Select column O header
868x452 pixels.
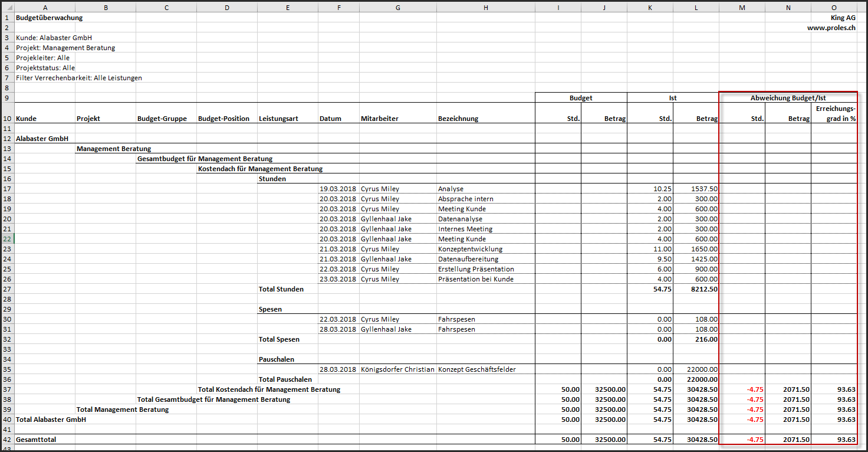click(834, 7)
